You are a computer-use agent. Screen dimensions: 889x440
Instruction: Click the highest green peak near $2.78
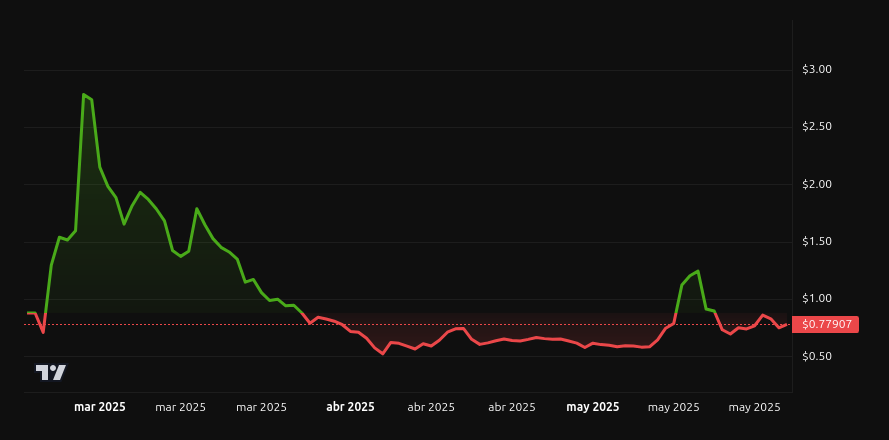point(84,95)
